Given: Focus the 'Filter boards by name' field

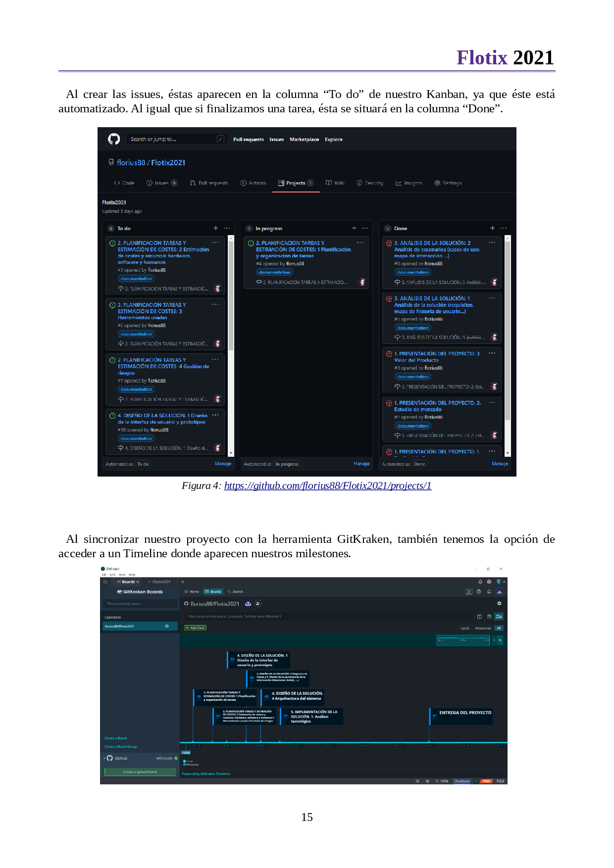Looking at the screenshot, I should click(x=140, y=604).
